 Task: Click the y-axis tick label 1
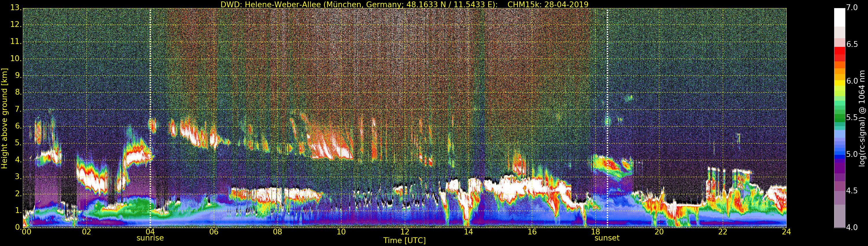click(19, 211)
